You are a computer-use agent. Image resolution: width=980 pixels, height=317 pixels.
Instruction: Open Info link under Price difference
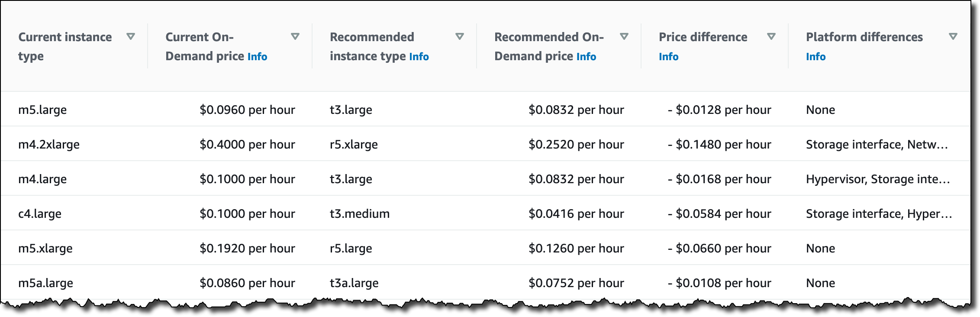[668, 57]
